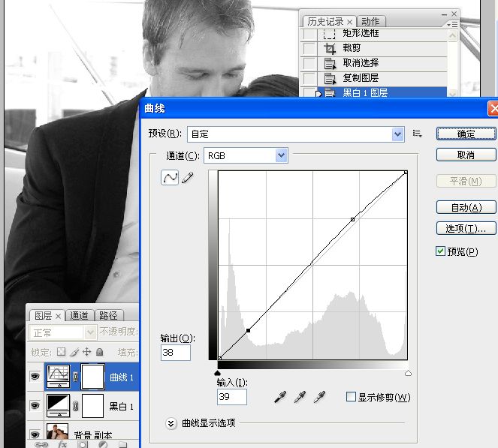Minimize the History panel
The width and height of the screenshot is (498, 448).
[x=444, y=14]
